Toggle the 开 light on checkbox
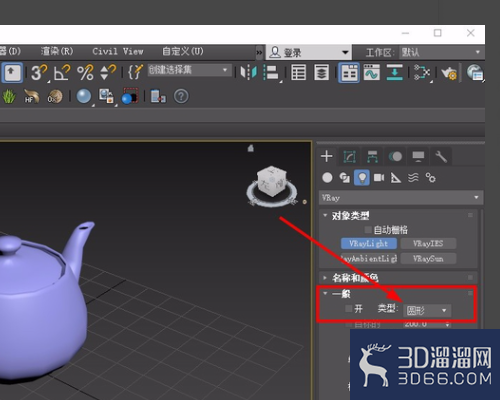The image size is (500, 400). tap(348, 309)
